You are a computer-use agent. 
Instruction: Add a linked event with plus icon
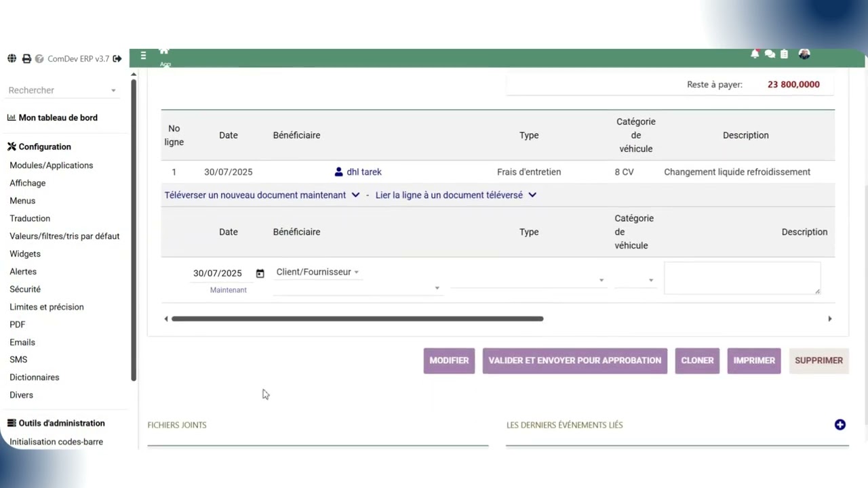coord(840,425)
